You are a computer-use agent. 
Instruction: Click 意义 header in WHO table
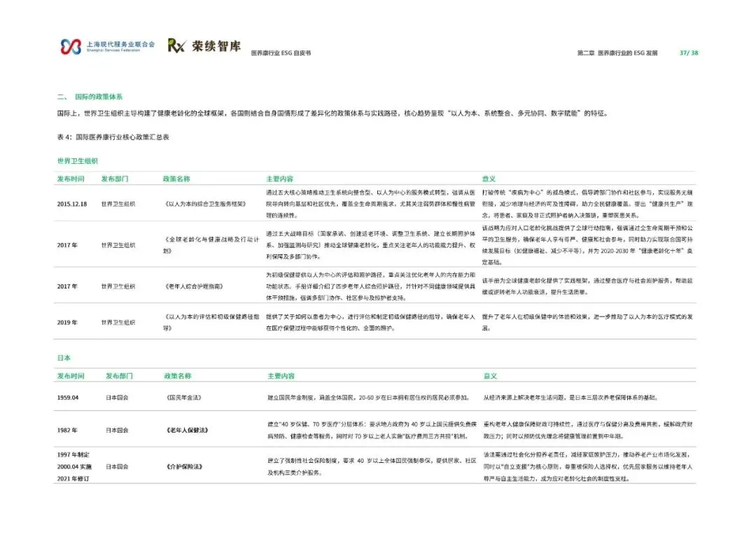[489, 179]
